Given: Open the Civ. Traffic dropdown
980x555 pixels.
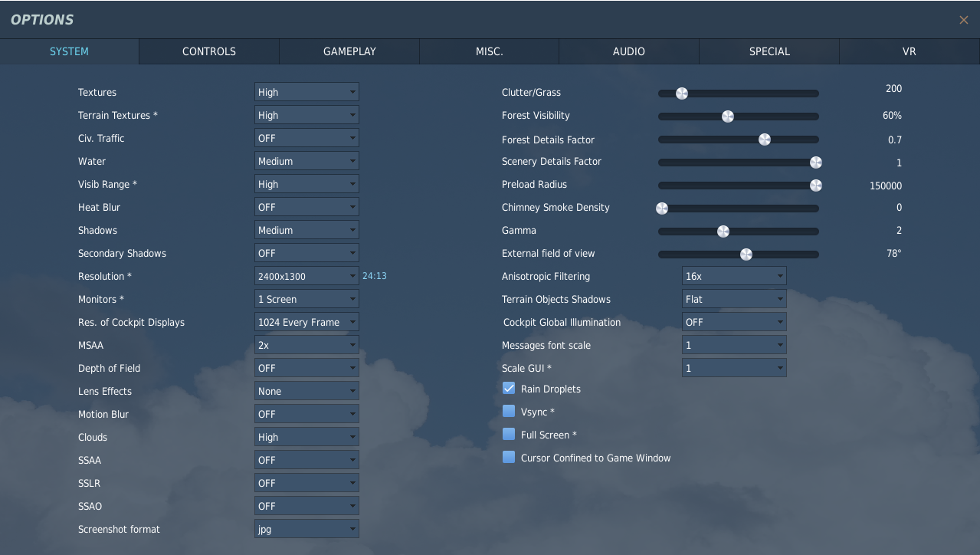Looking at the screenshot, I should click(x=306, y=138).
